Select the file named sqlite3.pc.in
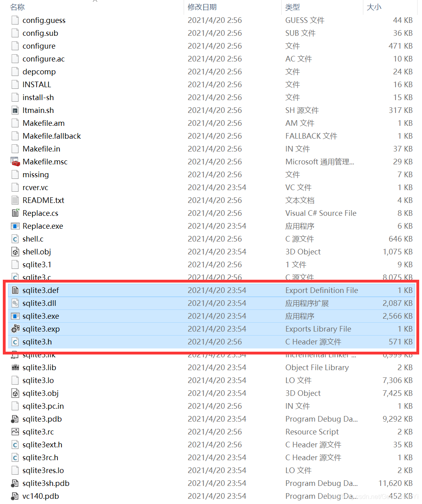This screenshot has width=422, height=504. [x=43, y=406]
